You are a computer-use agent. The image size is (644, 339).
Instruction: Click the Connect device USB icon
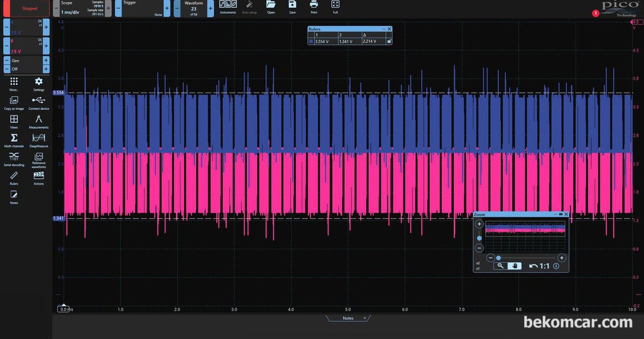coord(39,101)
